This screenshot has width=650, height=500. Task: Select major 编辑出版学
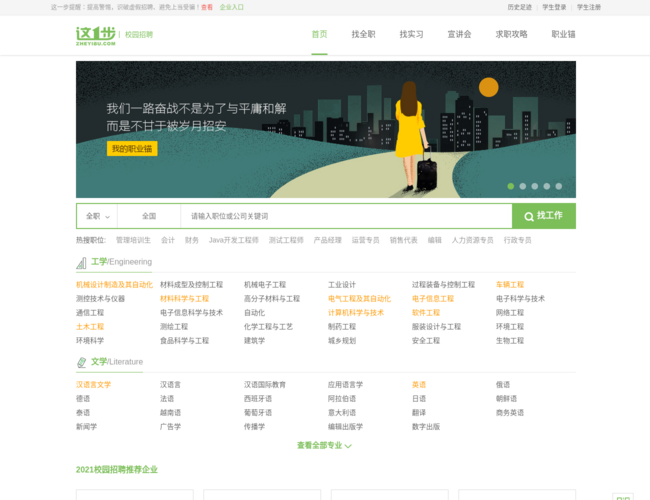[x=345, y=427]
